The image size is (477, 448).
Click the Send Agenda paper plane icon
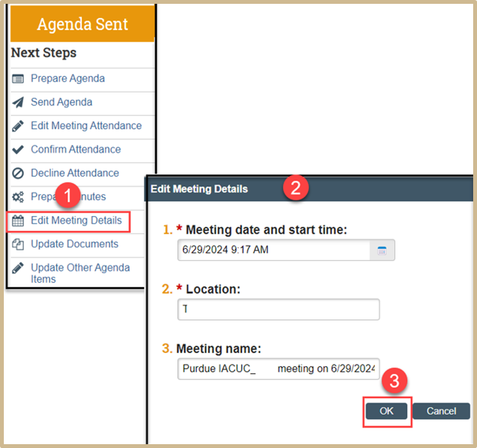pyautogui.click(x=18, y=103)
